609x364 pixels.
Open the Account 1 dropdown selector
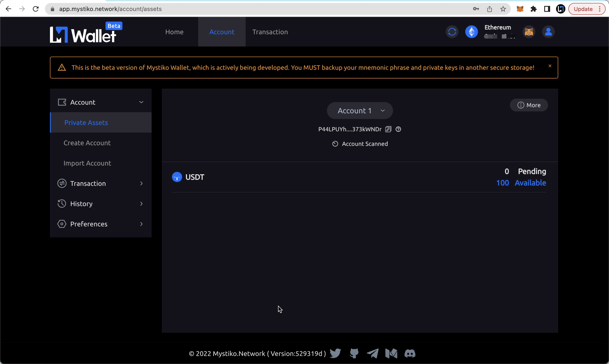point(360,111)
